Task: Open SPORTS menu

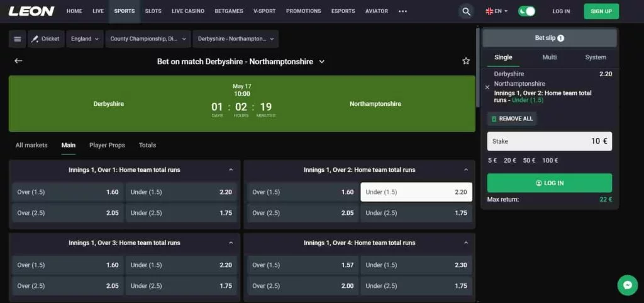Action: [x=125, y=11]
